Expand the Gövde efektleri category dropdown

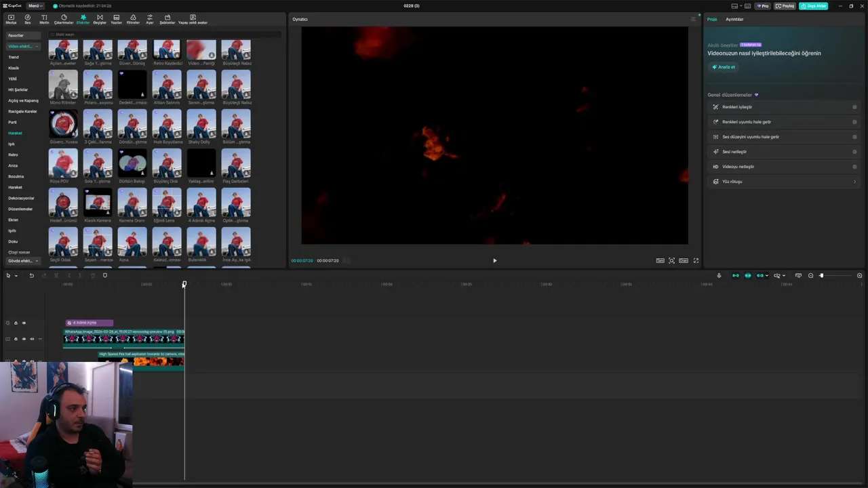(23, 261)
